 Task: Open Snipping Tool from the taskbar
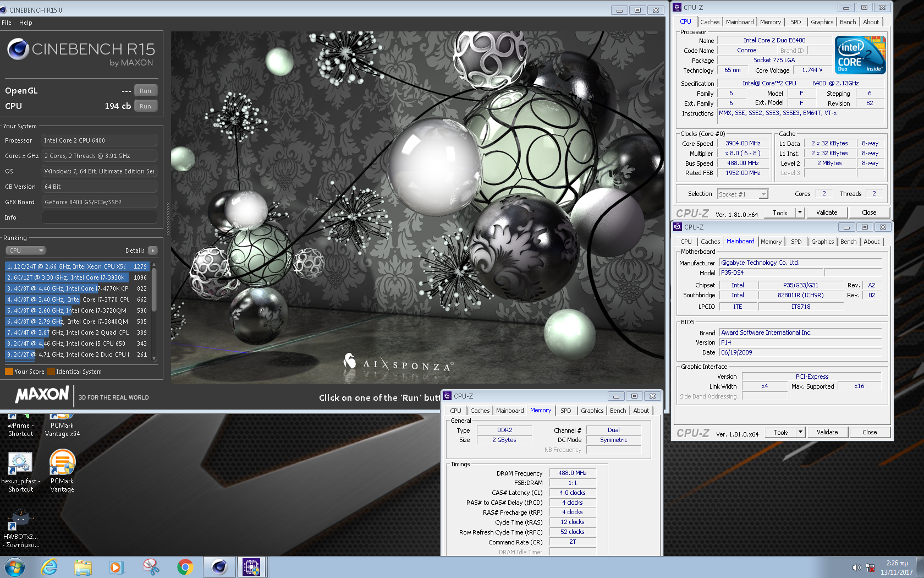(x=151, y=567)
